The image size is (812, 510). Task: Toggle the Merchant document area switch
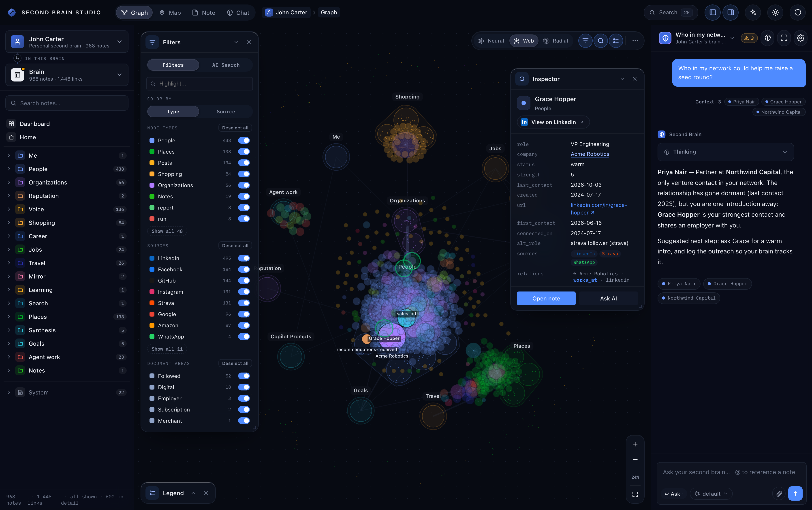click(244, 421)
